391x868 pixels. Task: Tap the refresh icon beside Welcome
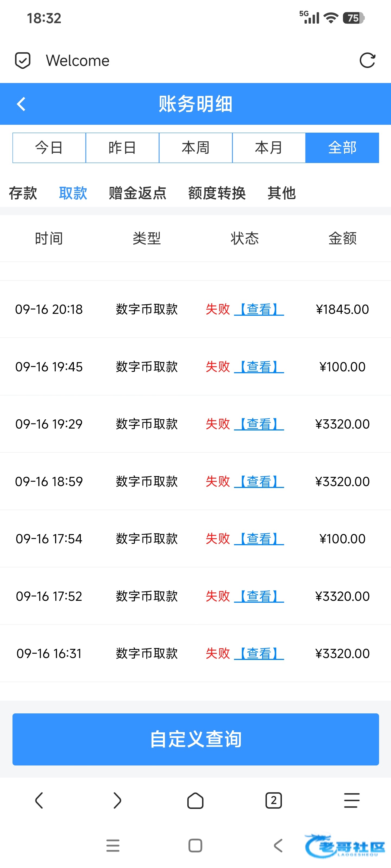coord(367,61)
